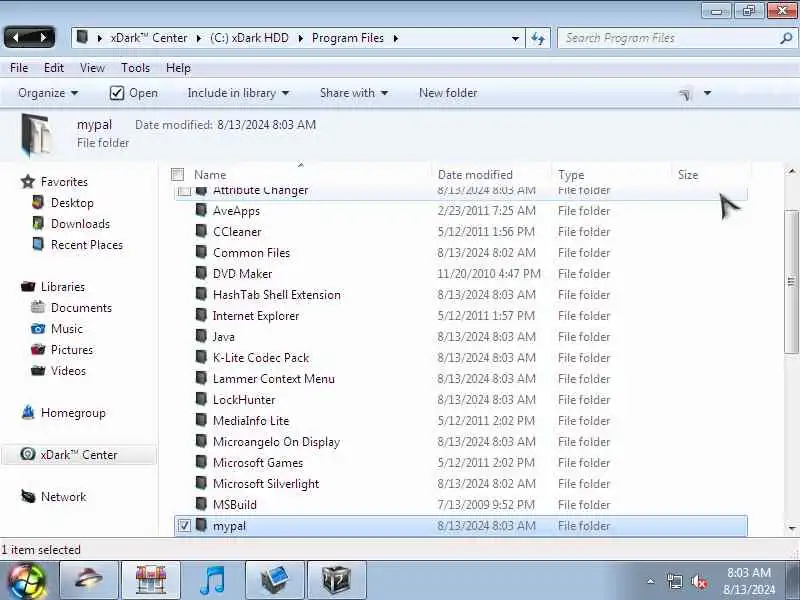Open Recent Places in the sidebar

[87, 244]
